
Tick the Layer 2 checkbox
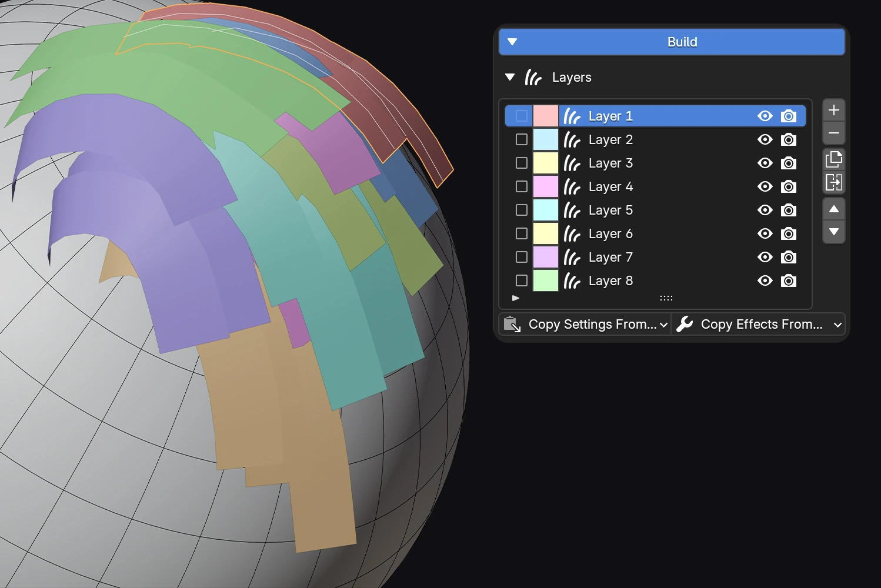522,139
